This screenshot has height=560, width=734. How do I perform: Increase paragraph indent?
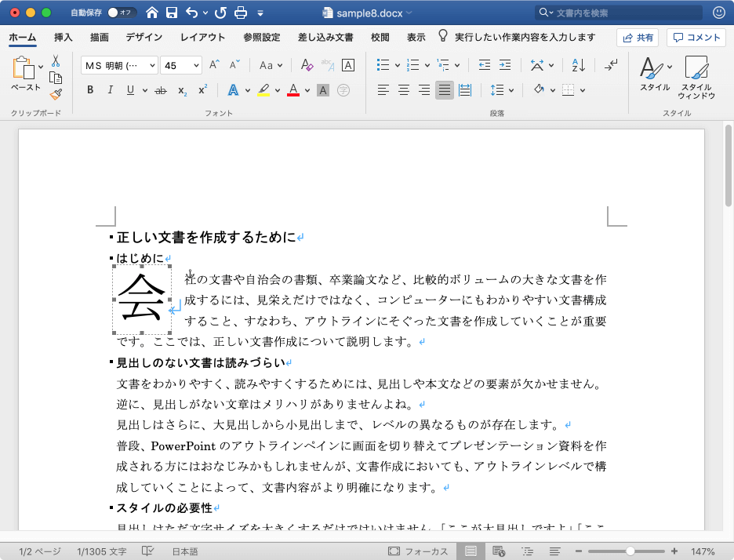click(x=505, y=65)
